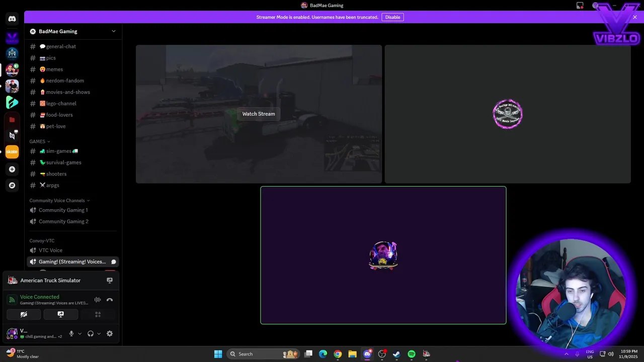Toggle the camera on
644x362 pixels.
[24, 314]
